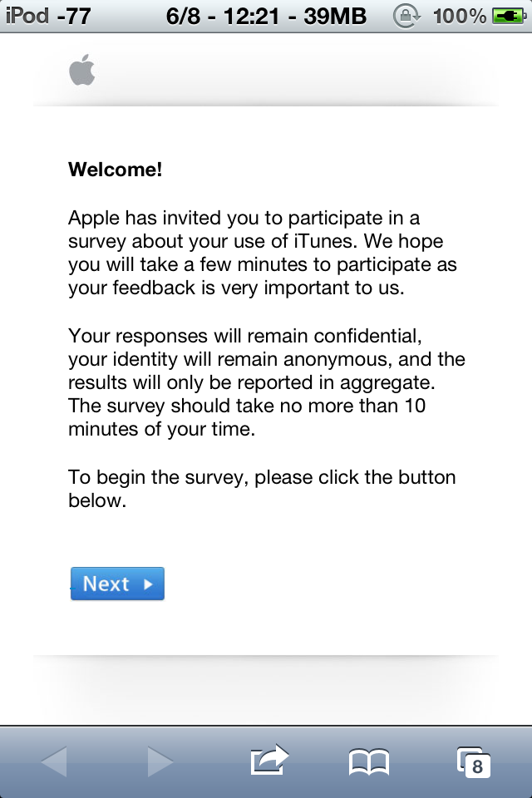
Task: Click the confidentiality responses paragraph
Action: point(267,382)
